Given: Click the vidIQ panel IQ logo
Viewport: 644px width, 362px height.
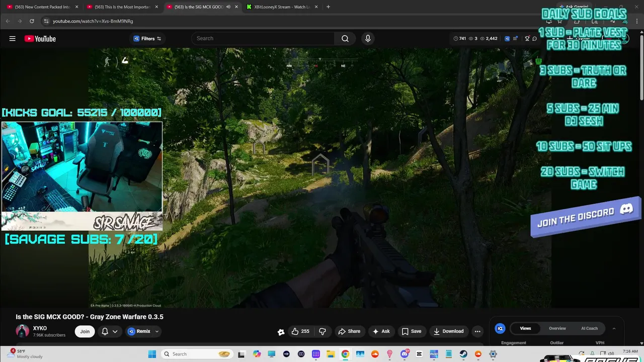Looking at the screenshot, I should pos(500,328).
